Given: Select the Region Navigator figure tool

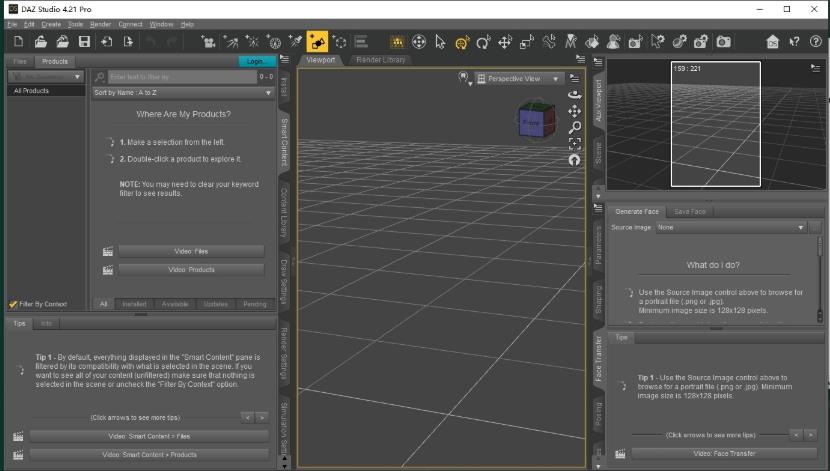Looking at the screenshot, I should [x=614, y=42].
